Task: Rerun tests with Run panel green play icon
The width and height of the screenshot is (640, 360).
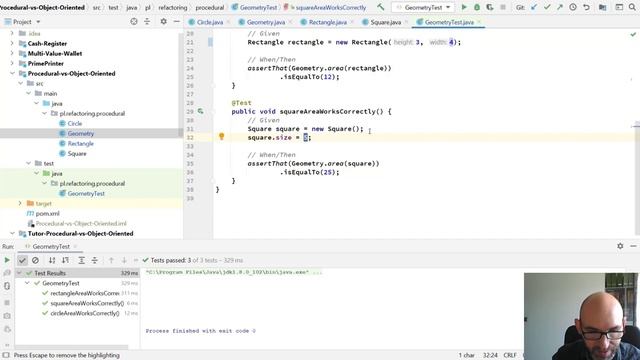Action: point(7,260)
